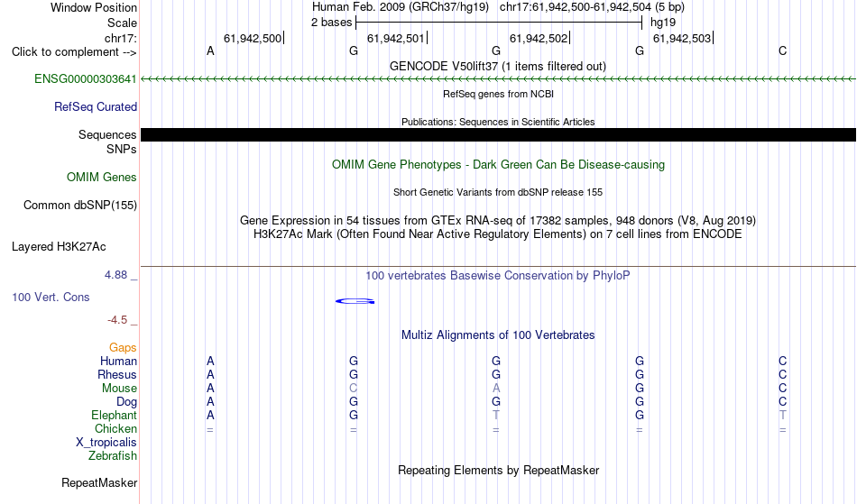
Task: Open the OMIM Genes track label
Action: 102,178
